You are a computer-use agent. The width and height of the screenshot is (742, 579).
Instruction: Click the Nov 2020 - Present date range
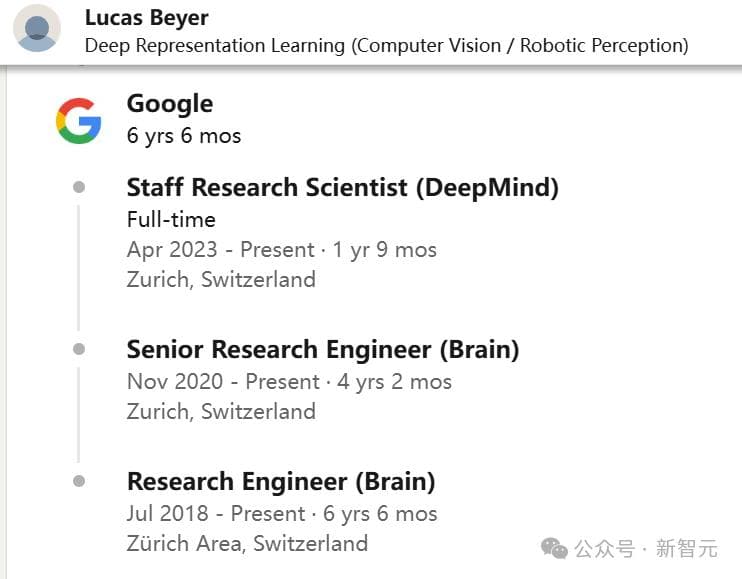click(289, 381)
